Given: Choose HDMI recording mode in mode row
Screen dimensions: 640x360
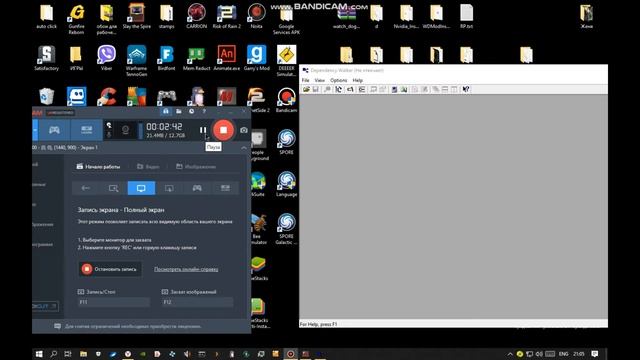Looking at the screenshot, I should (x=225, y=188).
